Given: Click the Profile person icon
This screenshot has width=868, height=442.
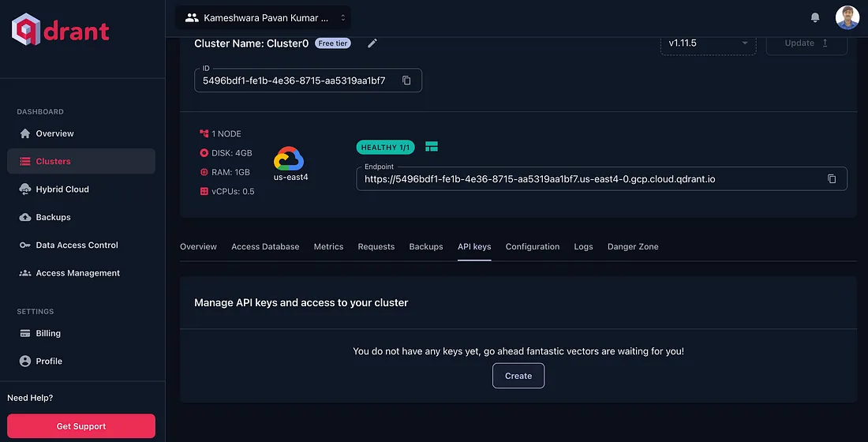Looking at the screenshot, I should (25, 361).
